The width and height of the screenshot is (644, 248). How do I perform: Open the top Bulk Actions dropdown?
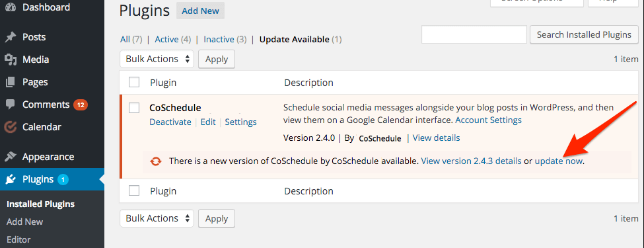click(157, 59)
